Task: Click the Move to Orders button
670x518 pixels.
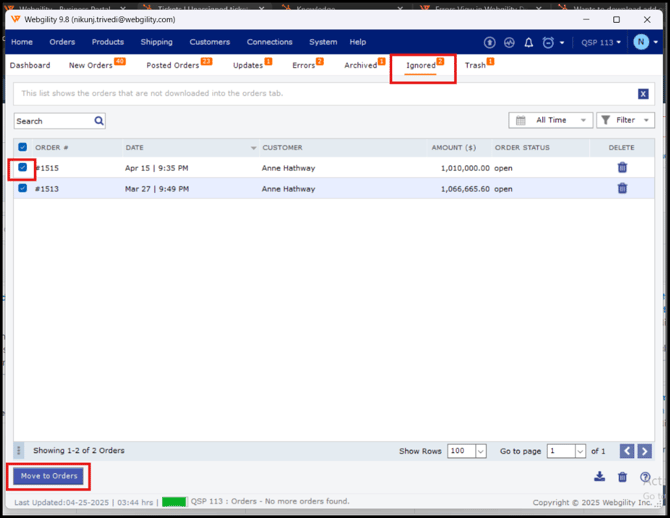Action: (49, 476)
